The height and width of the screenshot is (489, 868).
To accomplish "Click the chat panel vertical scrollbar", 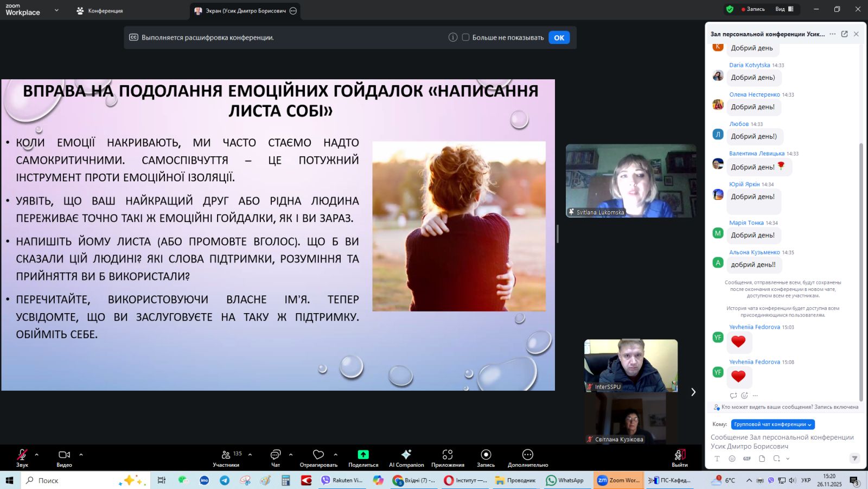I will (861, 271).
